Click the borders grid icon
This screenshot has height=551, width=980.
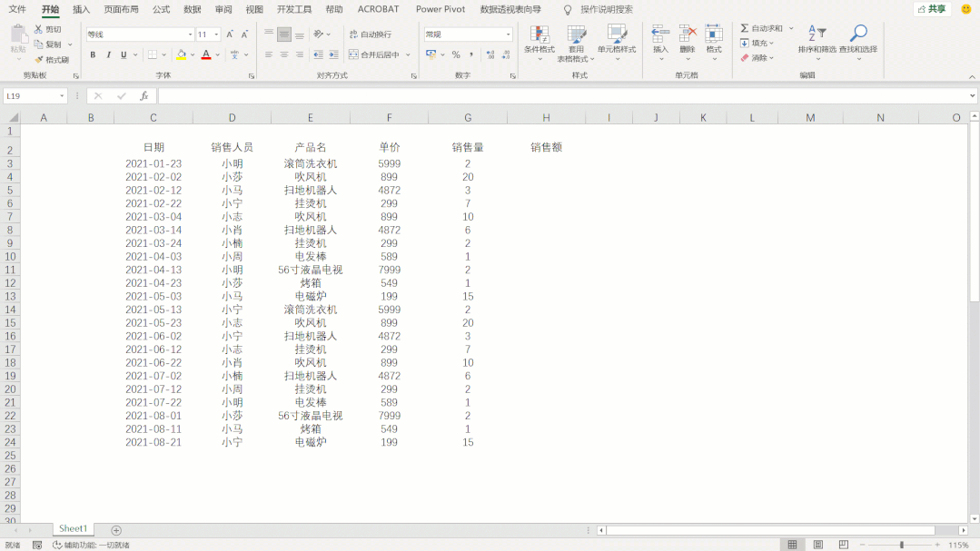(x=152, y=55)
